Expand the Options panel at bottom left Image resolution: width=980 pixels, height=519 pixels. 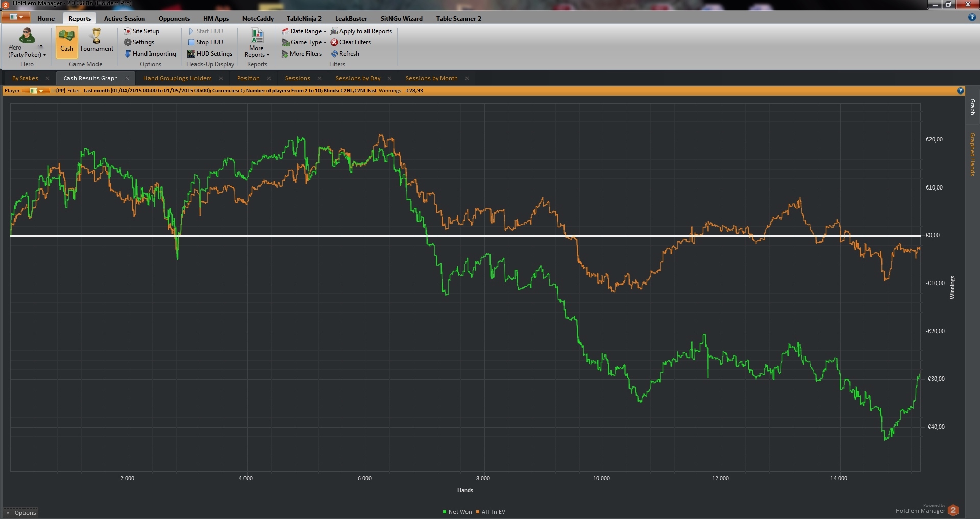[x=20, y=513]
